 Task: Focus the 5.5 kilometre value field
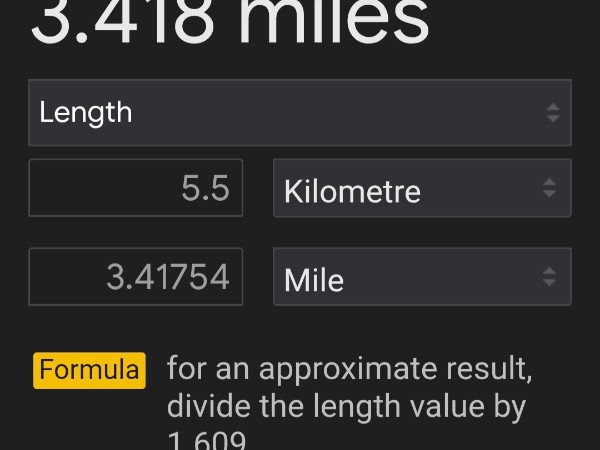tap(136, 188)
